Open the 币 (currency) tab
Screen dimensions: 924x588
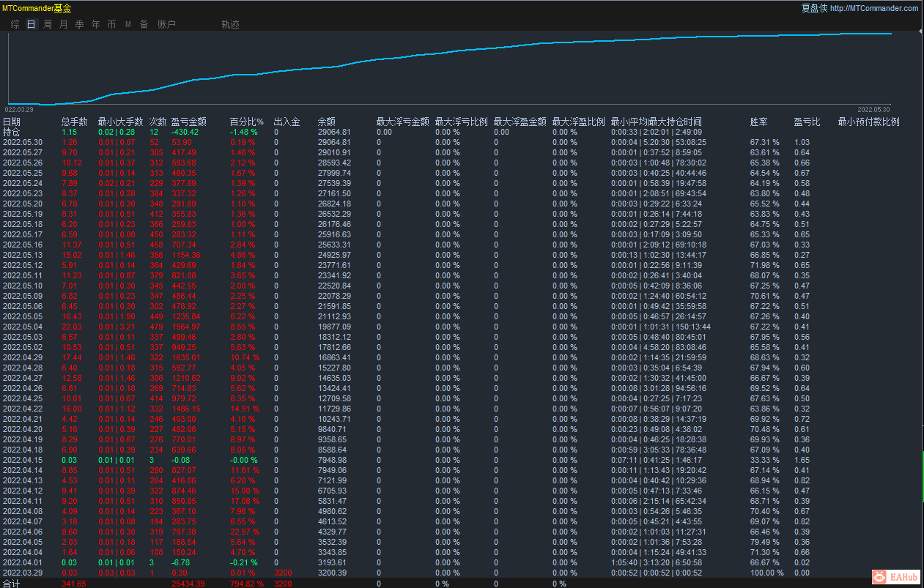pyautogui.click(x=111, y=24)
